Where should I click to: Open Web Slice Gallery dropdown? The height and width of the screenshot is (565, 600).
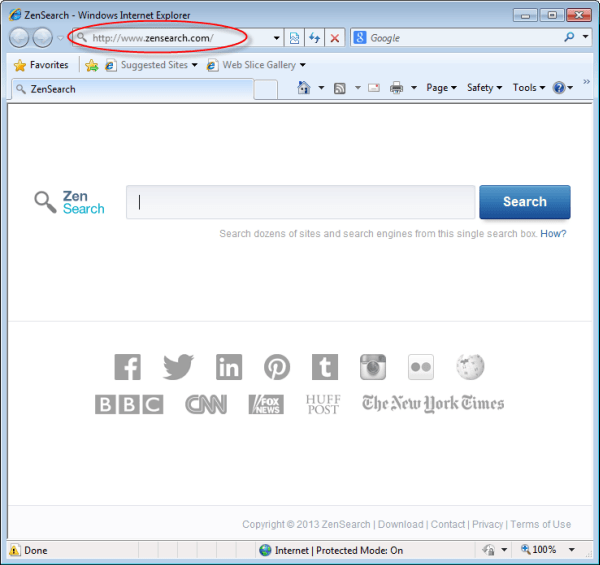256,65
